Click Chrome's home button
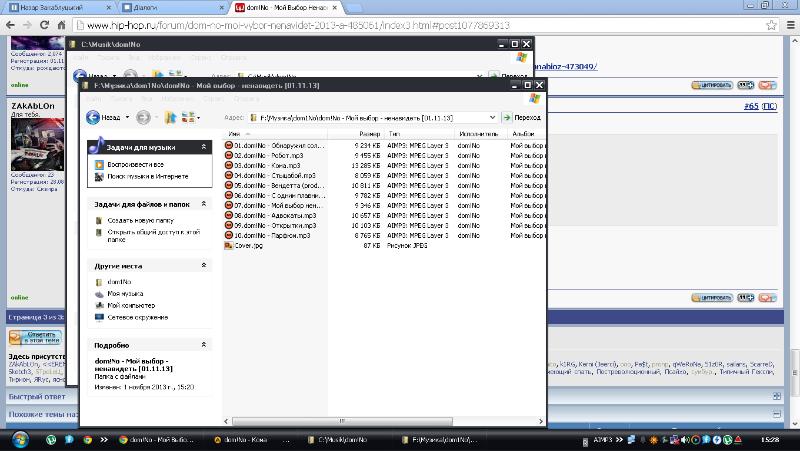The height and width of the screenshot is (451, 800). (61, 25)
